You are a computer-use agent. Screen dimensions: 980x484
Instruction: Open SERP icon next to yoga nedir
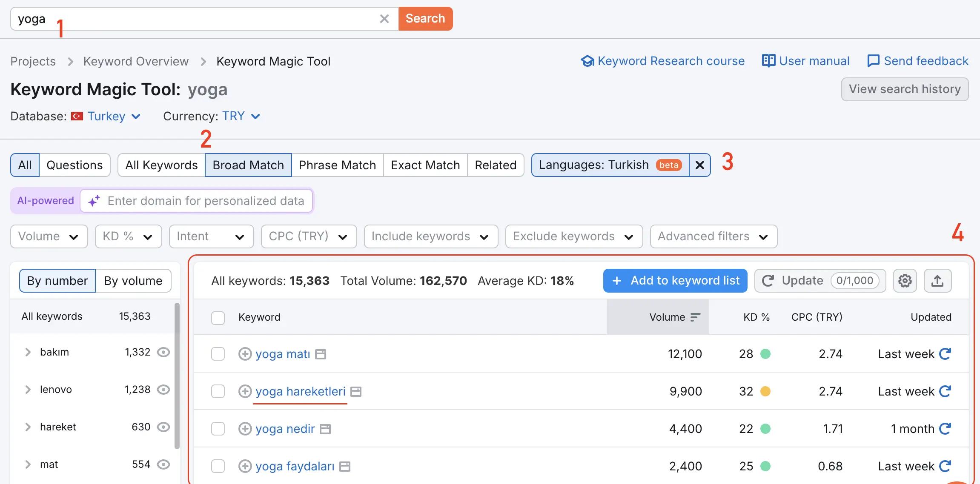325,429
